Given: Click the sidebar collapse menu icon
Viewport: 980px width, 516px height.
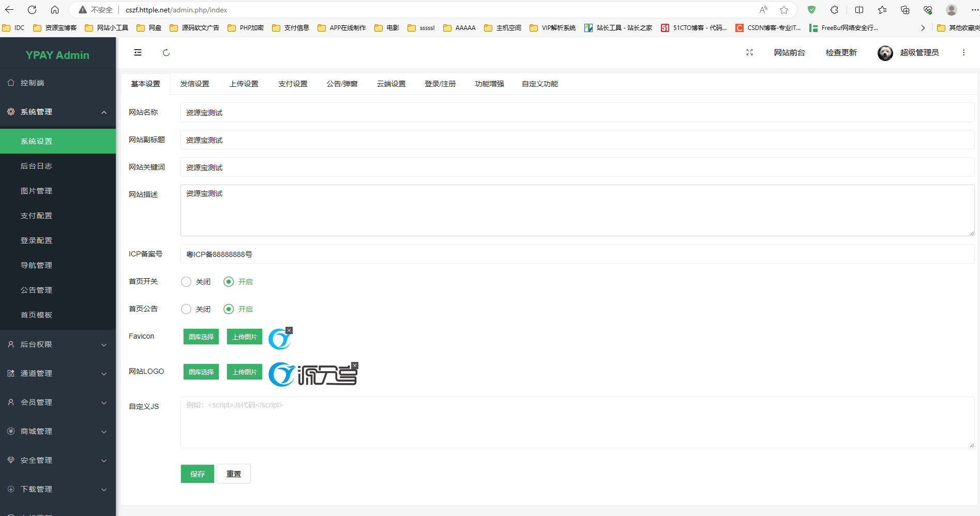Looking at the screenshot, I should 138,52.
